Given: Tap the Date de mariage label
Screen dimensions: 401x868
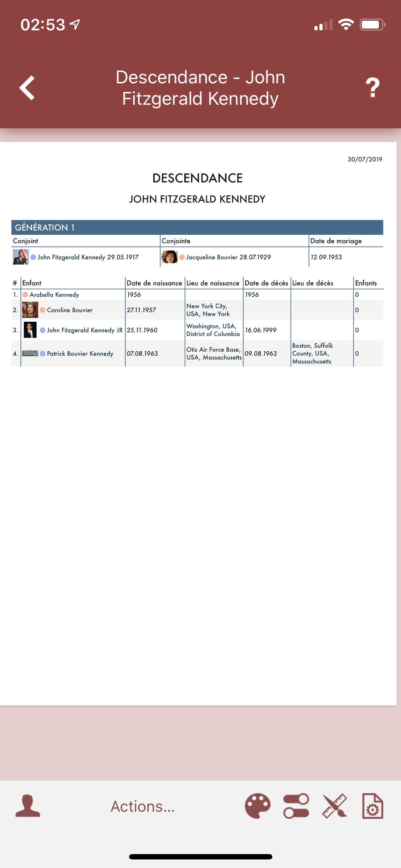Looking at the screenshot, I should tap(336, 241).
